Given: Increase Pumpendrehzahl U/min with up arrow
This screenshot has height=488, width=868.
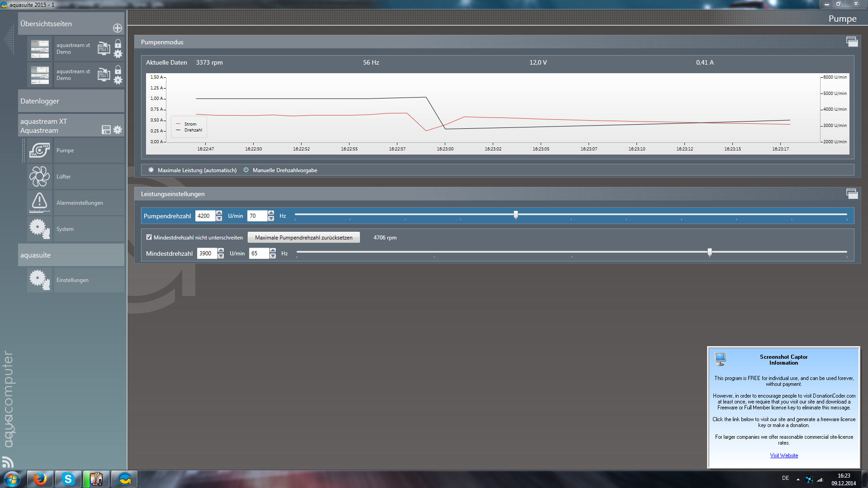Looking at the screenshot, I should 219,213.
